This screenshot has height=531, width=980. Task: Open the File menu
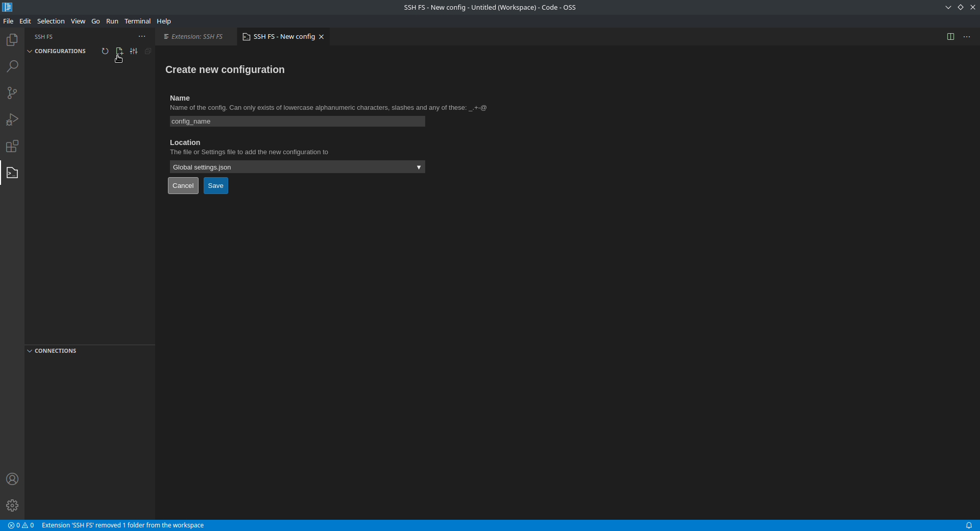8,21
